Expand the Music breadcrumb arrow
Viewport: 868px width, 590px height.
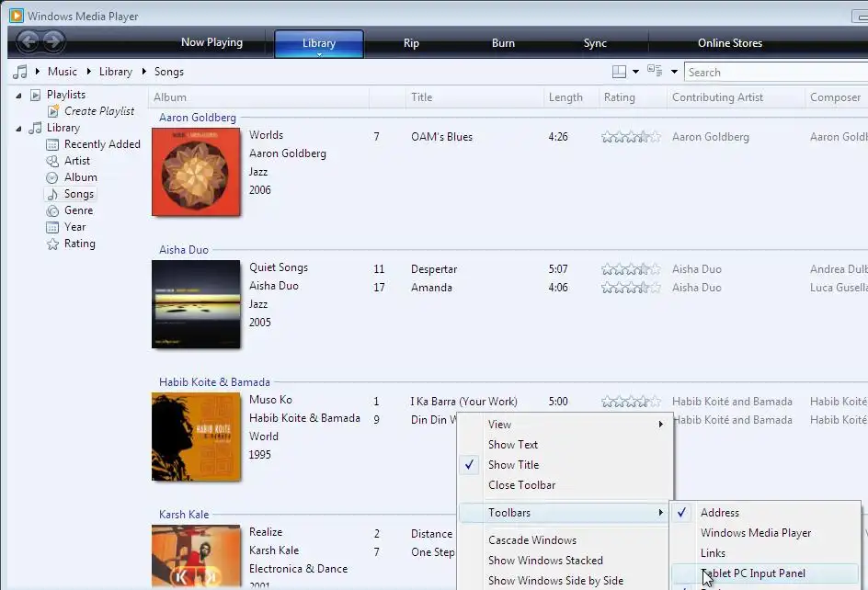[88, 71]
